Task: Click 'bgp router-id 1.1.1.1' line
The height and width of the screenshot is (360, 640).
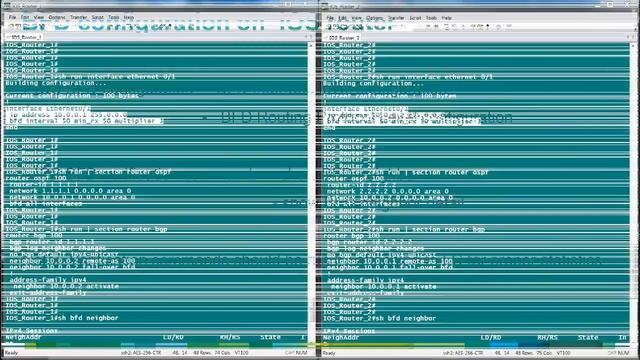Action: click(52, 242)
